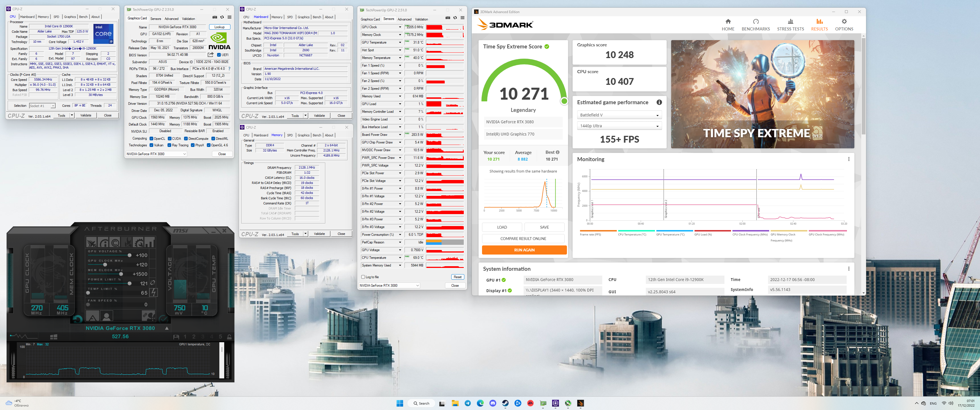This screenshot has height=410, width=980.
Task: Go to the 3DMark STRESS TESTS tab
Action: 790,25
